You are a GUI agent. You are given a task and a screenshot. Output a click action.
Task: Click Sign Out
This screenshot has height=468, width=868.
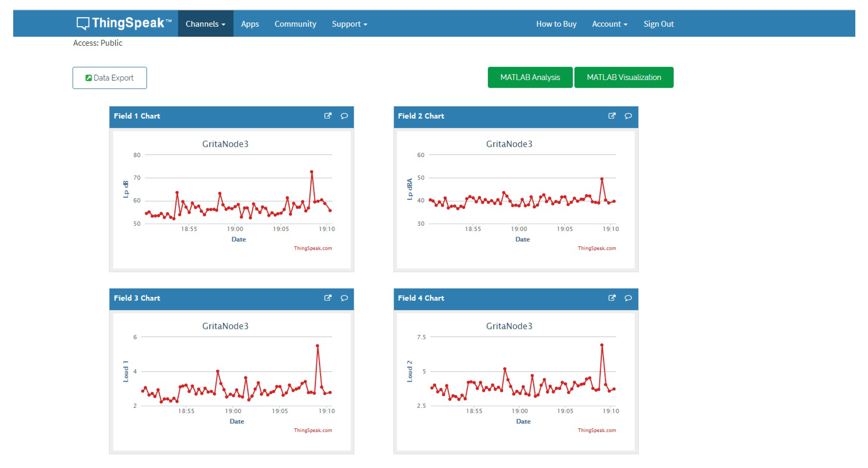tap(658, 24)
